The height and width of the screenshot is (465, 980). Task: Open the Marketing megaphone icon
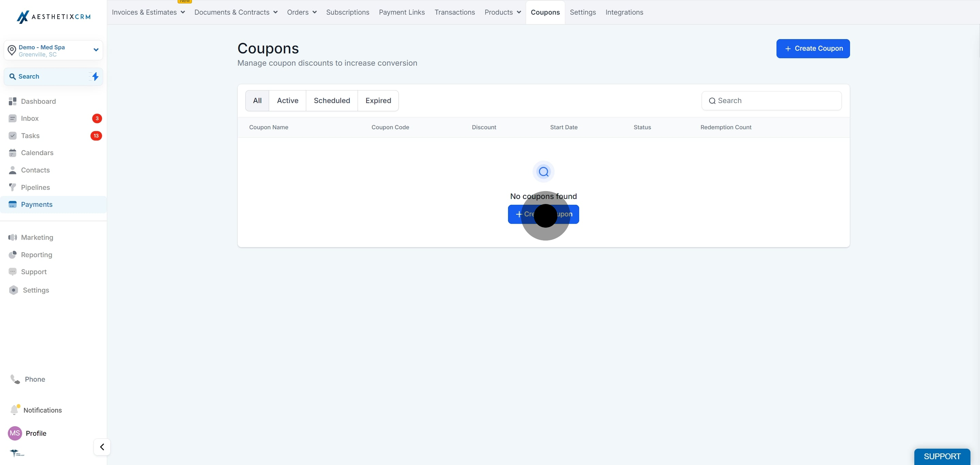(13, 237)
